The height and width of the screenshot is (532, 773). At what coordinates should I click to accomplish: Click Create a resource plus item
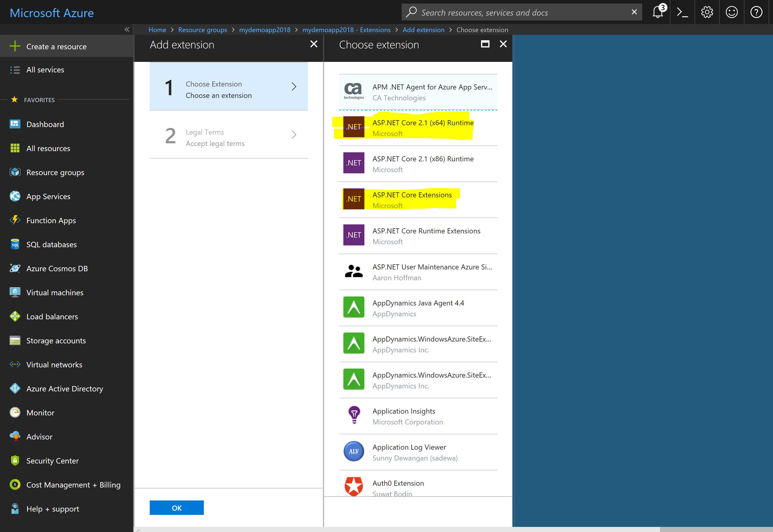[56, 47]
